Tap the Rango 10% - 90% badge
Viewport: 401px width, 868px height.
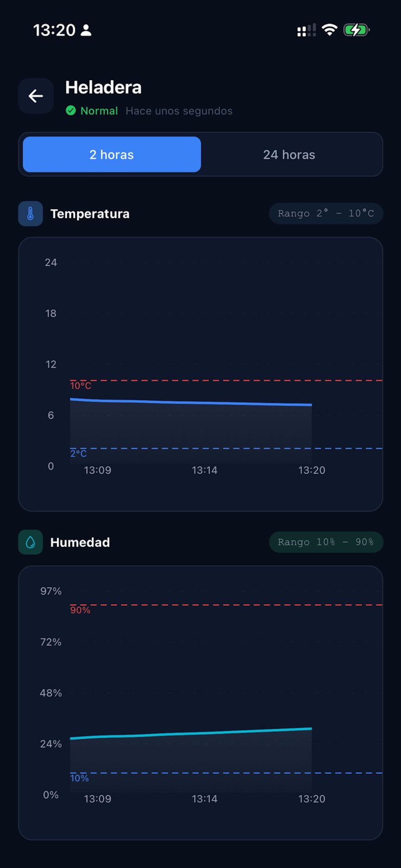pyautogui.click(x=326, y=542)
